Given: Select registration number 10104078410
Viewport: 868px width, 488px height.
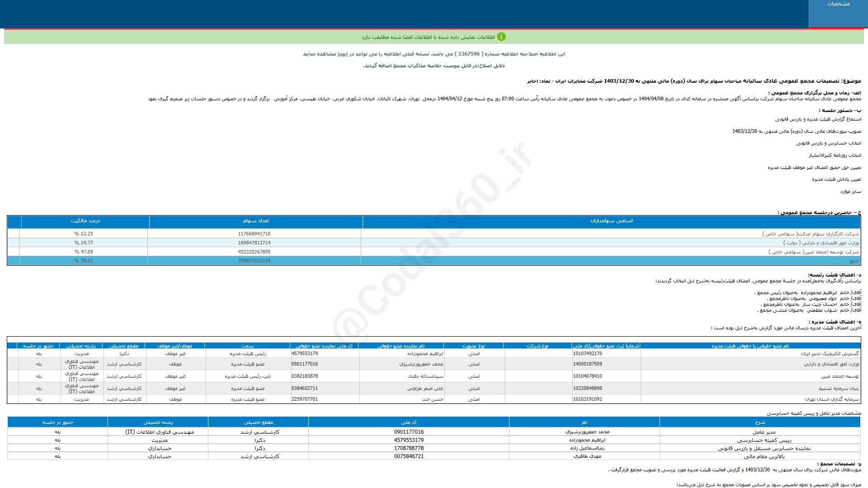Looking at the screenshot, I should tap(587, 376).
